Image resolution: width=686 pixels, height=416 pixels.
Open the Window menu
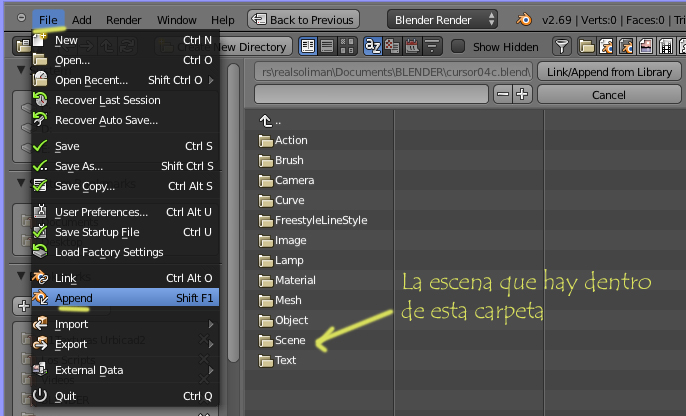[177, 20]
